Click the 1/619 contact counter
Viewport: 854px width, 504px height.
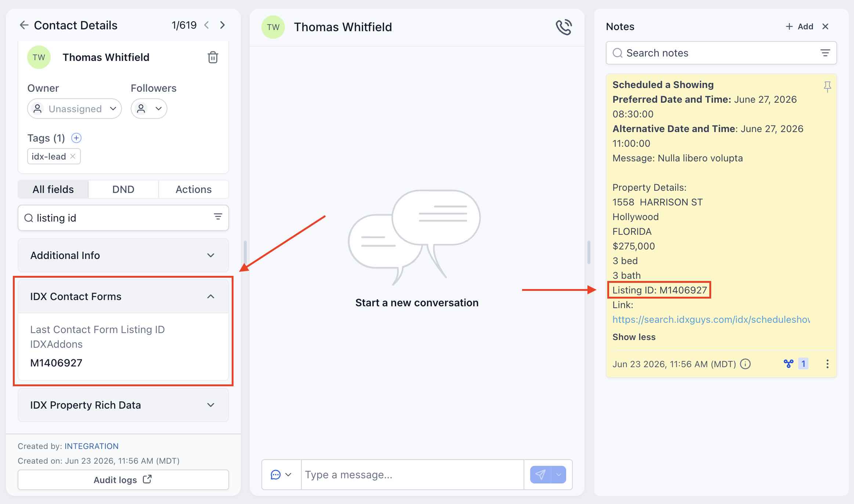coord(184,25)
